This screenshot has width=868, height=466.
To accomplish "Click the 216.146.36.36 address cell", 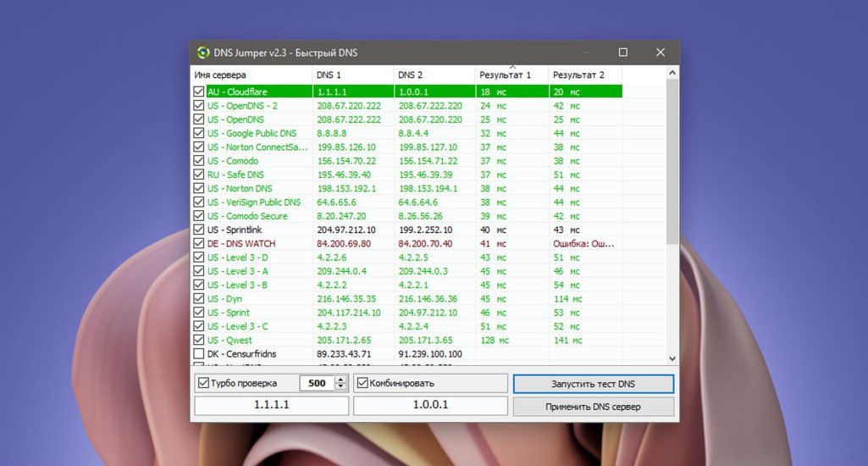I will pos(428,298).
